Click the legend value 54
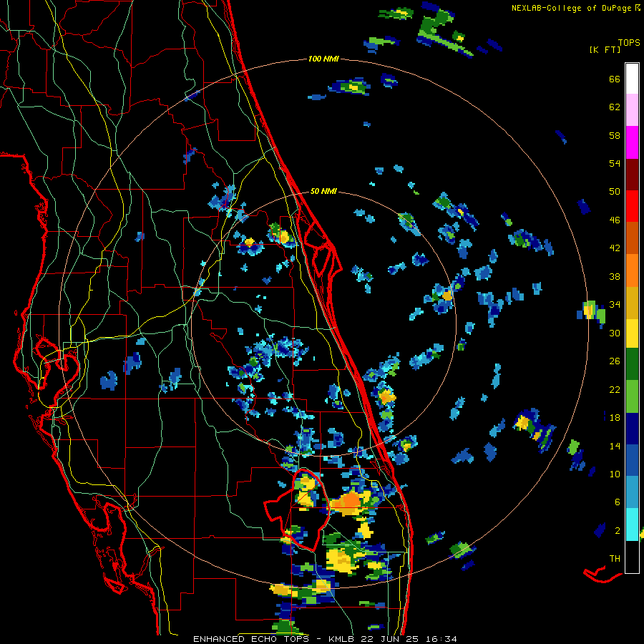 615,164
